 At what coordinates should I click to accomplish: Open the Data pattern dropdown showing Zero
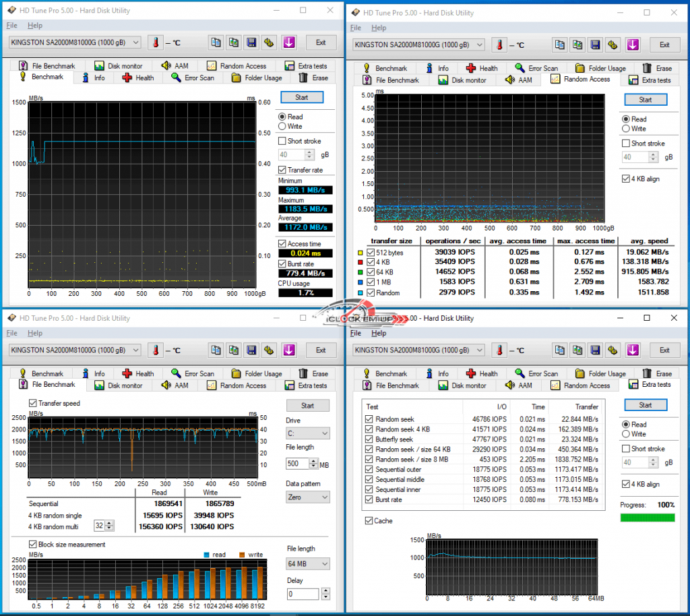(308, 497)
